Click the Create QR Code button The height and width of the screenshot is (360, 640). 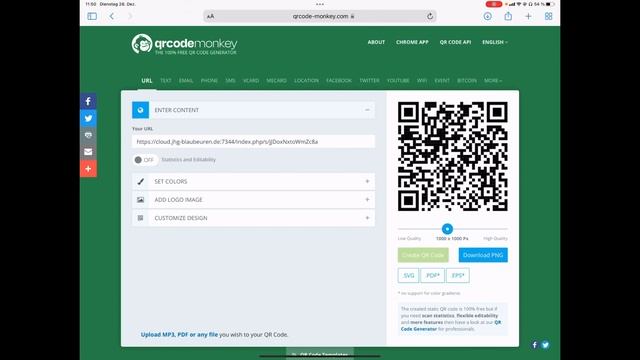(x=423, y=255)
